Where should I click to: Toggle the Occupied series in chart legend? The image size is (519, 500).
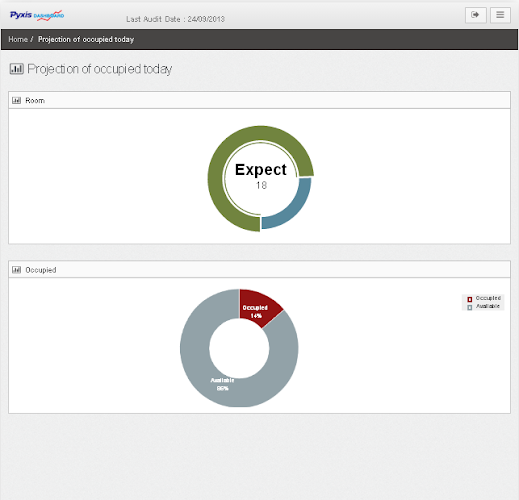point(488,298)
